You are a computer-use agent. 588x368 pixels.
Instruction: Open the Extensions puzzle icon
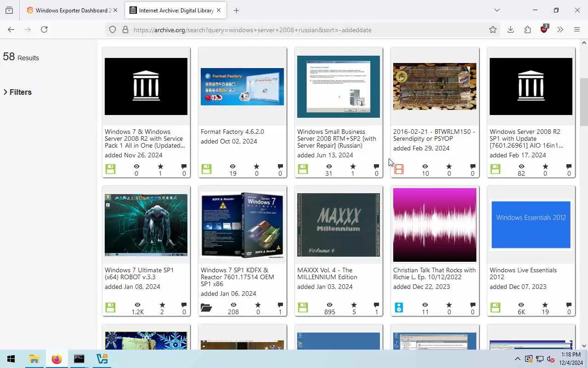[x=527, y=29]
